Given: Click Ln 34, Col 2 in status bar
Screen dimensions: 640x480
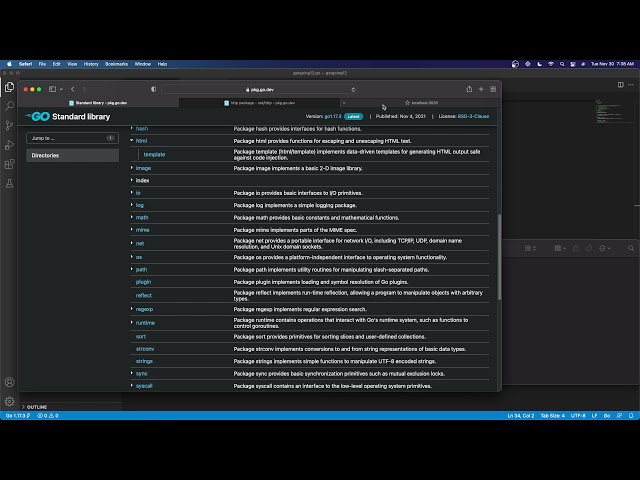Looking at the screenshot, I should (520, 416).
